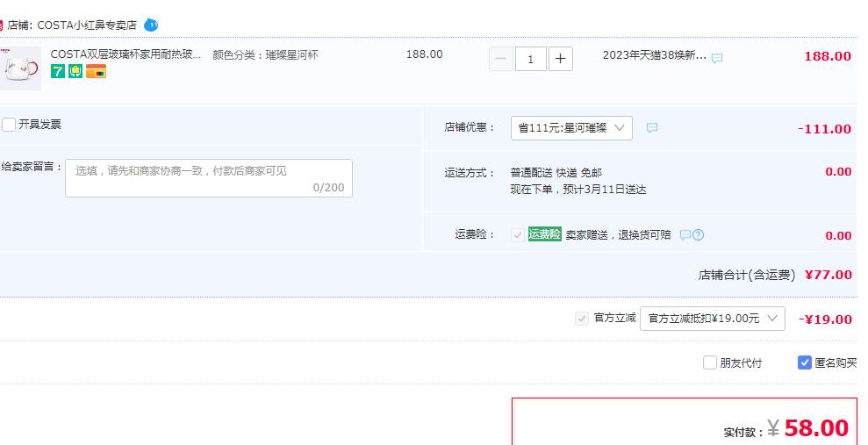Expand the 官方立减抵扣¥19.00元 dropdown
The width and height of the screenshot is (868, 445).
[x=713, y=319]
